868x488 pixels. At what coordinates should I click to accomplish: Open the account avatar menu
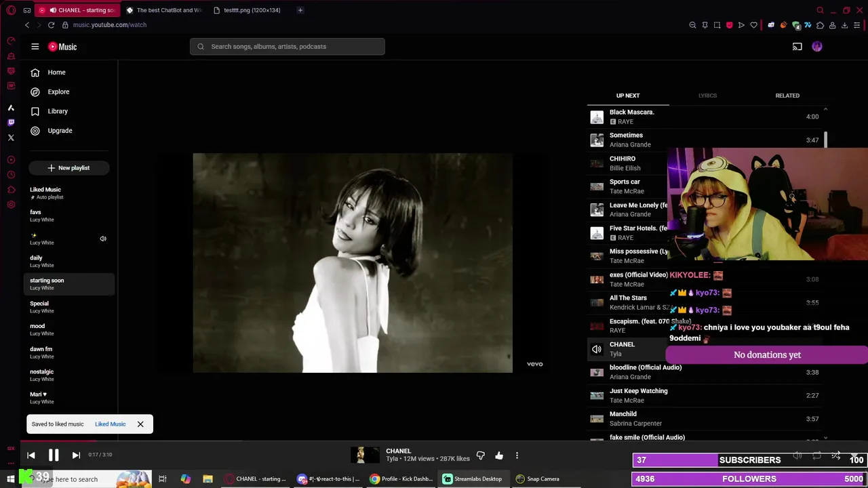817,47
